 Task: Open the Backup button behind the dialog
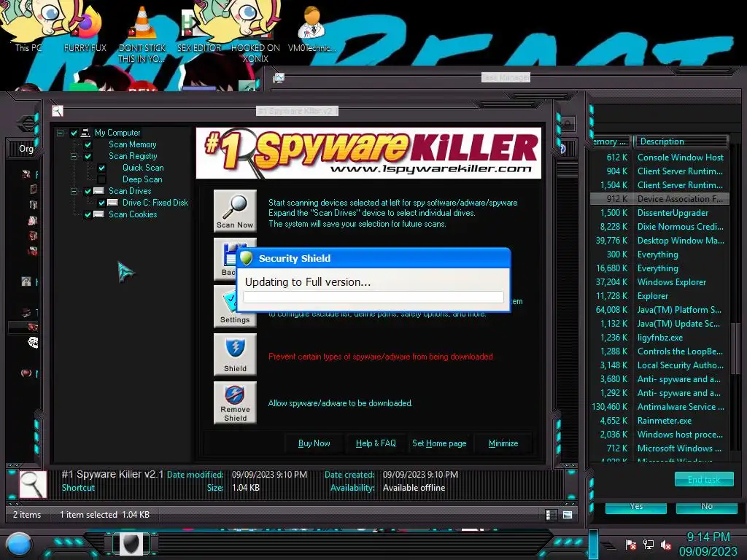(225, 259)
